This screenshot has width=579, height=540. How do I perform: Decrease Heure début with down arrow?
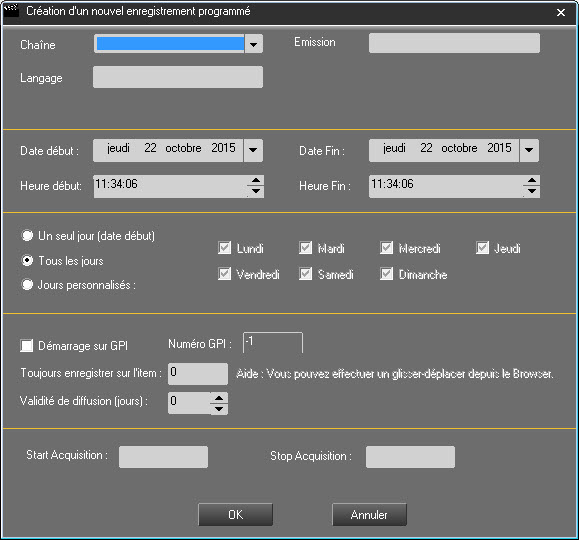256,191
